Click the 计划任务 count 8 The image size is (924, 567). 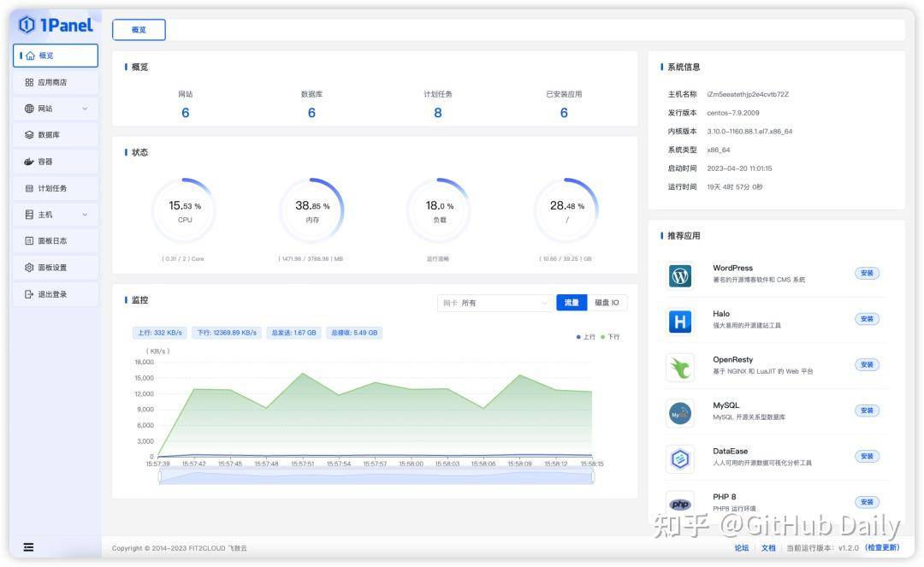tap(438, 112)
